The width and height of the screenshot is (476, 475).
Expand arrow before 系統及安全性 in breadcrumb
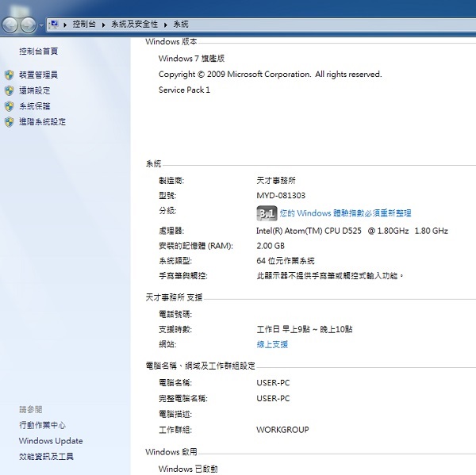point(103,25)
